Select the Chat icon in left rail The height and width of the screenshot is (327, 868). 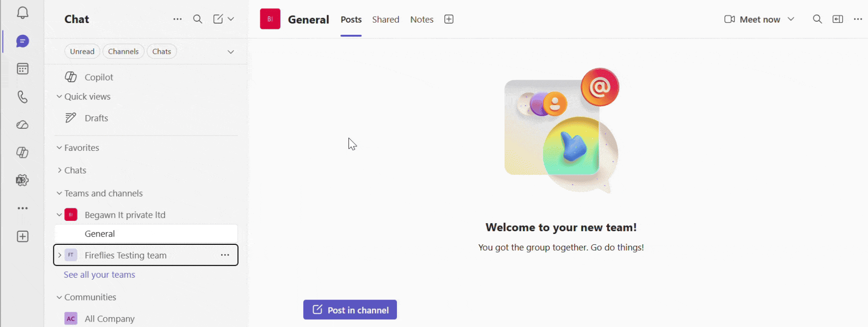point(23,42)
